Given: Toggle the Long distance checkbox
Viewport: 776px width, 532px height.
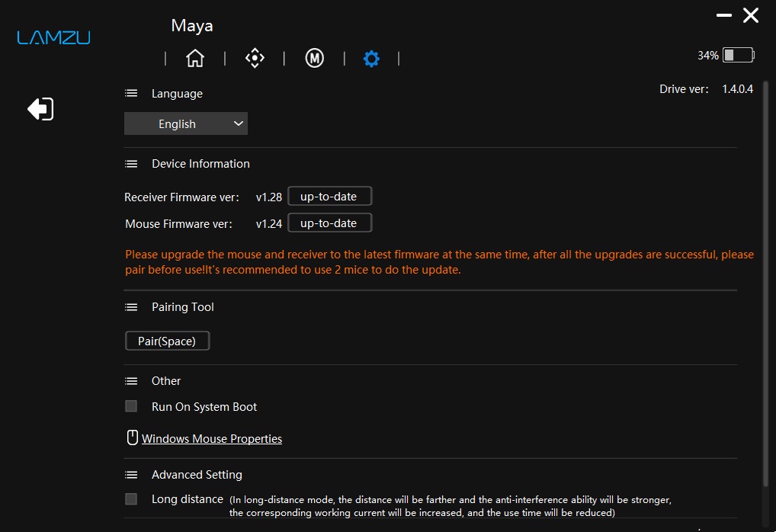Looking at the screenshot, I should 131,498.
